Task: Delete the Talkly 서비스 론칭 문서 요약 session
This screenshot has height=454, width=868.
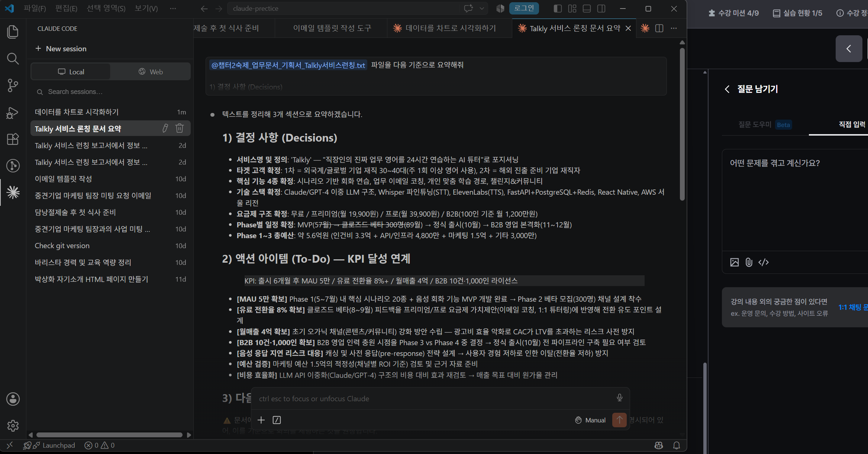Action: pos(180,129)
